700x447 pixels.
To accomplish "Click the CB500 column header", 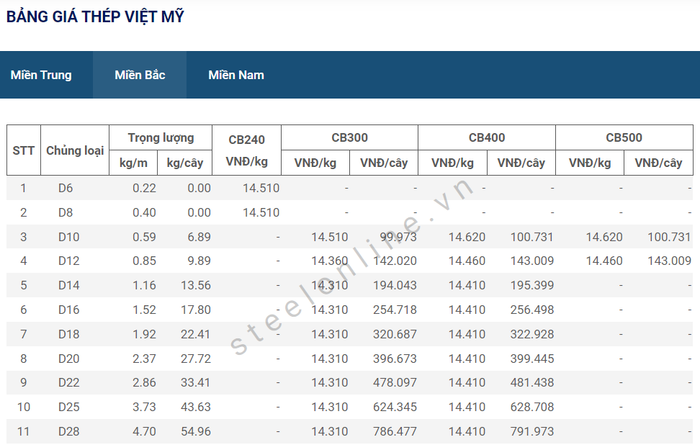I will click(x=623, y=138).
